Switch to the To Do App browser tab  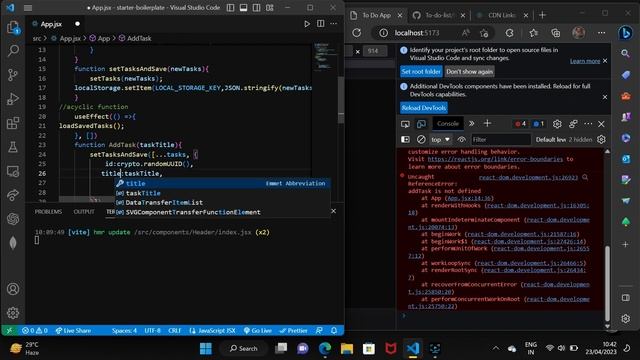coord(376,15)
